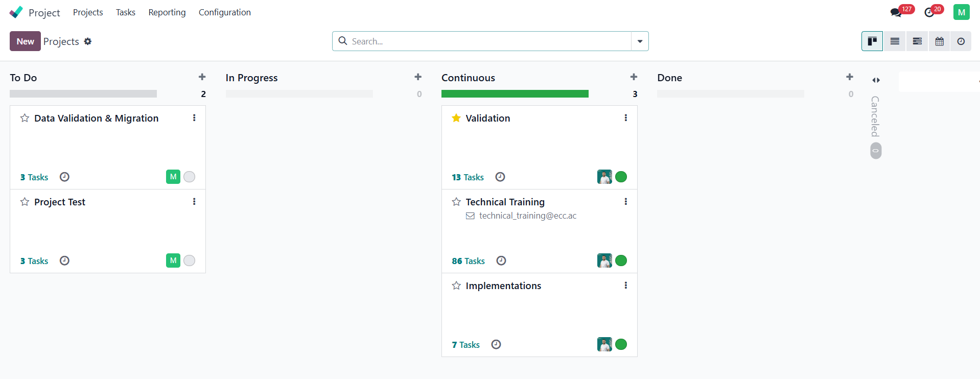Image resolution: width=980 pixels, height=379 pixels.
Task: Open the Projects menu
Action: coord(88,12)
